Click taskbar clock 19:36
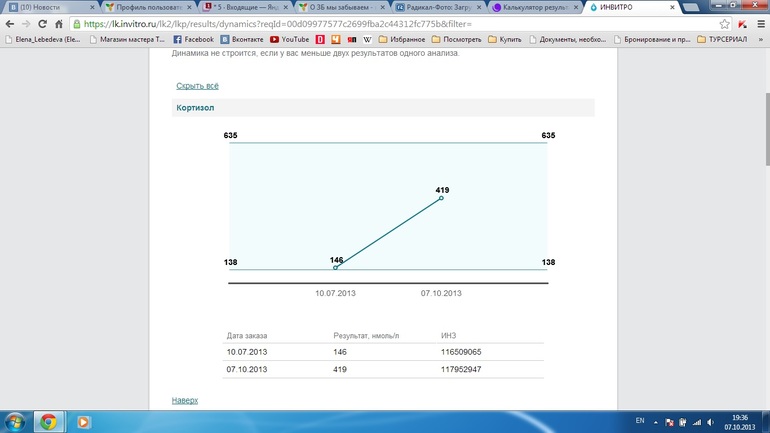The height and width of the screenshot is (433, 770). click(740, 418)
